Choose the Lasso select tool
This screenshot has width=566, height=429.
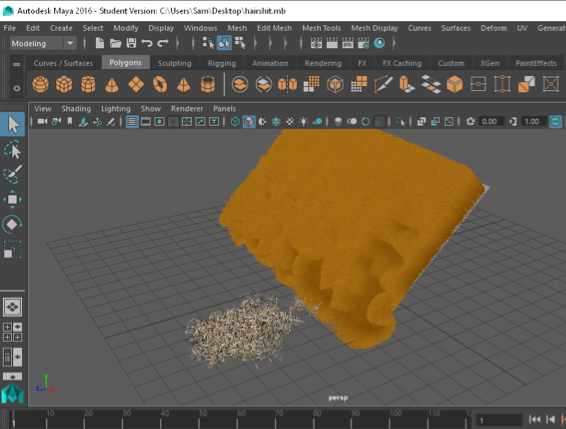click(12, 150)
